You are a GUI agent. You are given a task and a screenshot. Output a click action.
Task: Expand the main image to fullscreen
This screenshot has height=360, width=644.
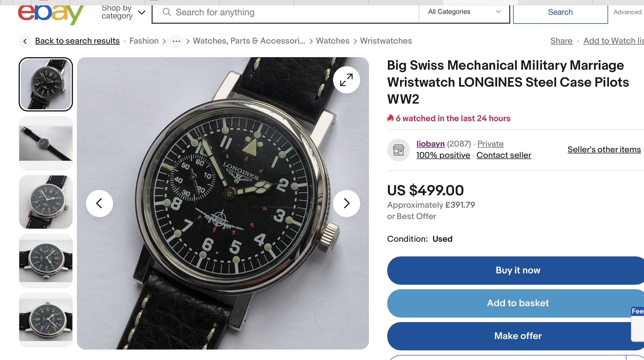(x=346, y=80)
